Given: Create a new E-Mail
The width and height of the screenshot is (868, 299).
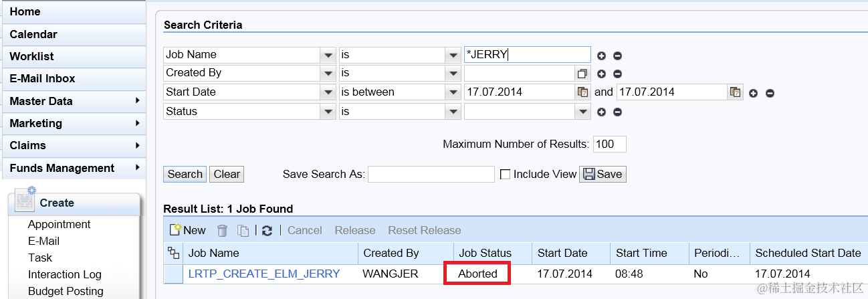Looking at the screenshot, I should point(43,241).
